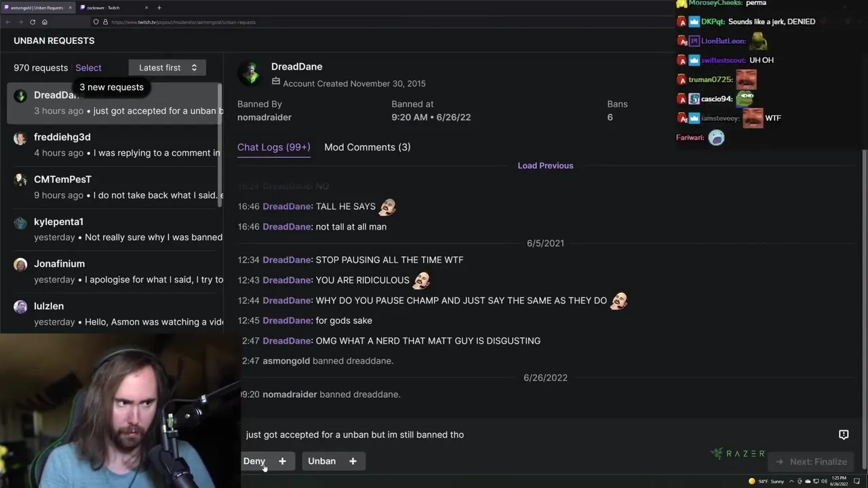Reload the page with browser refresh icon
The width and height of the screenshot is (868, 488).
click(x=33, y=22)
